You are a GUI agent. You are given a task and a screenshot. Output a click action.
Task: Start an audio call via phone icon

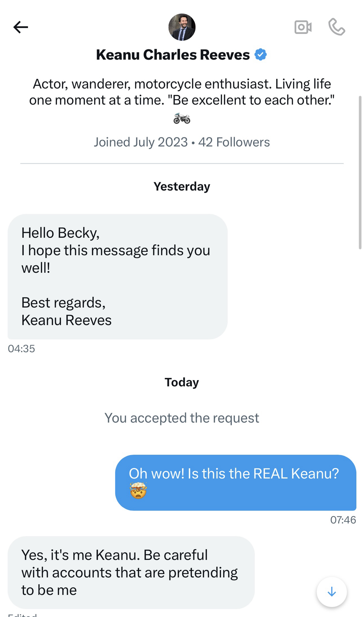(x=337, y=27)
